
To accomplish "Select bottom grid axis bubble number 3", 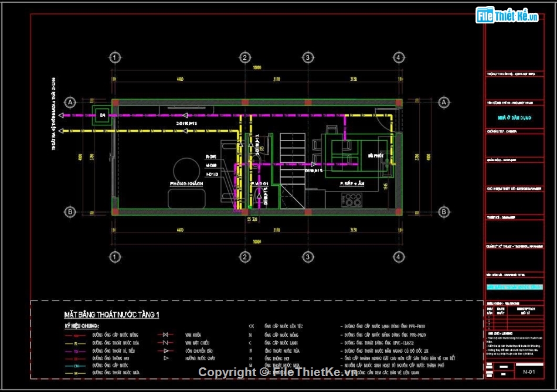I will point(307,257).
